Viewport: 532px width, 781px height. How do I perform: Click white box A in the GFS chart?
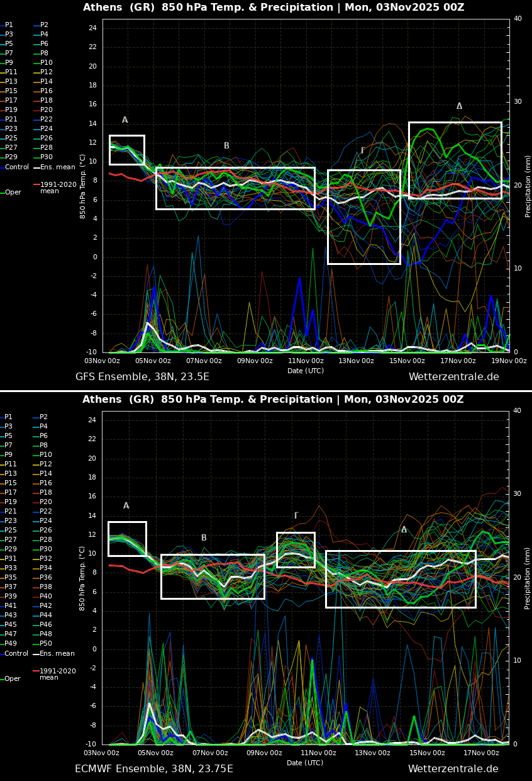[x=126, y=150]
